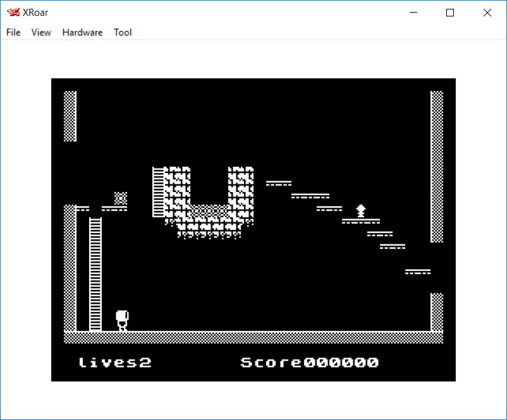
Task: Minimize the XRoar window
Action: click(413, 13)
